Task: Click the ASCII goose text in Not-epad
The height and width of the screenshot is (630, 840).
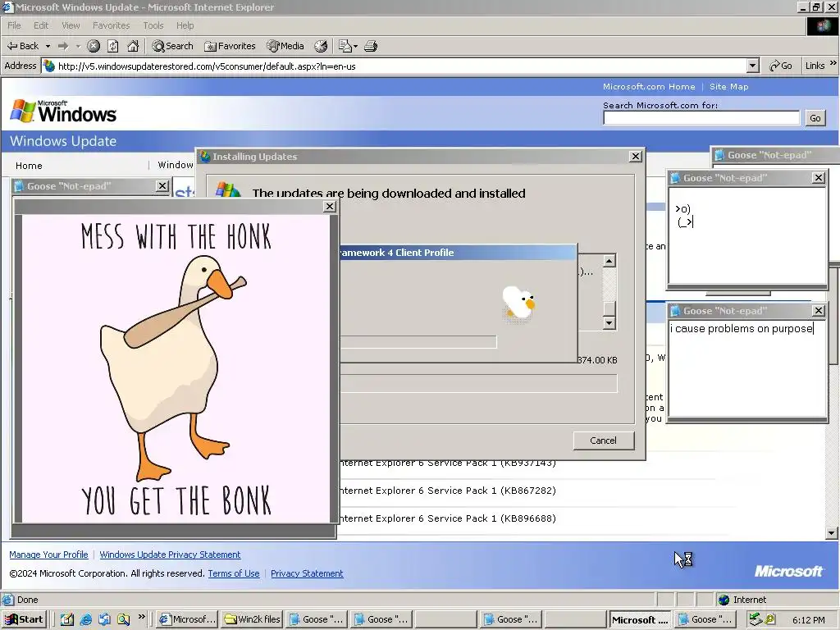Action: pyautogui.click(x=684, y=216)
